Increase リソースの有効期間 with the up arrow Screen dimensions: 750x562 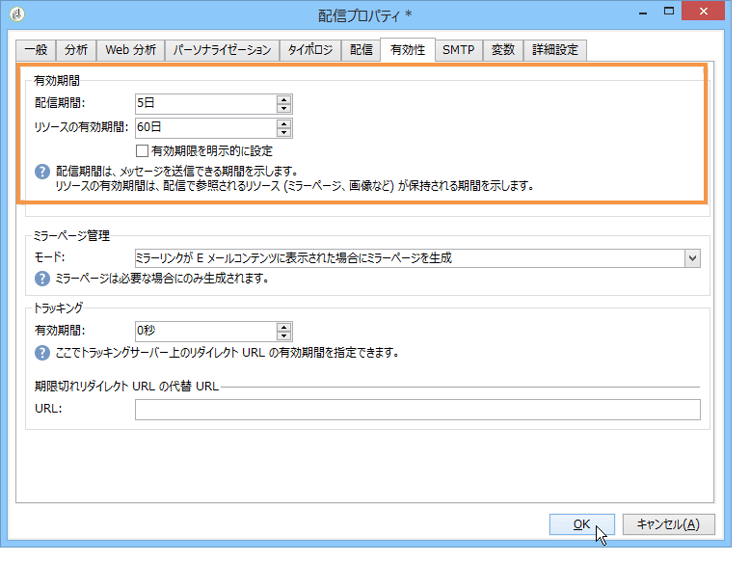284,124
